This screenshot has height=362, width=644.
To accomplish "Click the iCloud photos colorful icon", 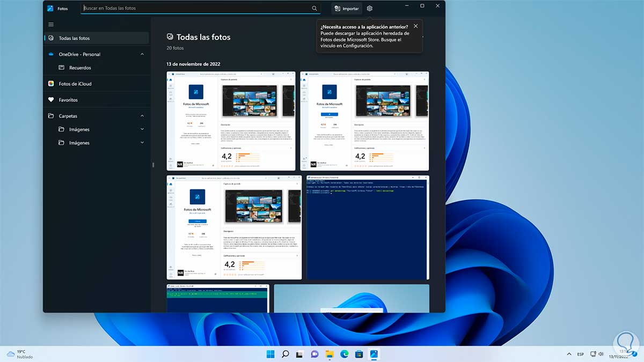I will [x=51, y=84].
